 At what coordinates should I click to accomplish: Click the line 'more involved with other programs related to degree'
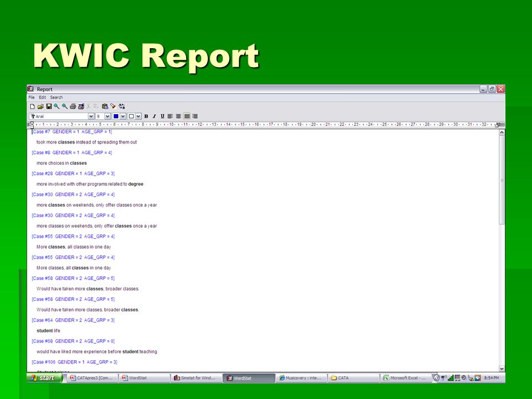pyautogui.click(x=90, y=184)
